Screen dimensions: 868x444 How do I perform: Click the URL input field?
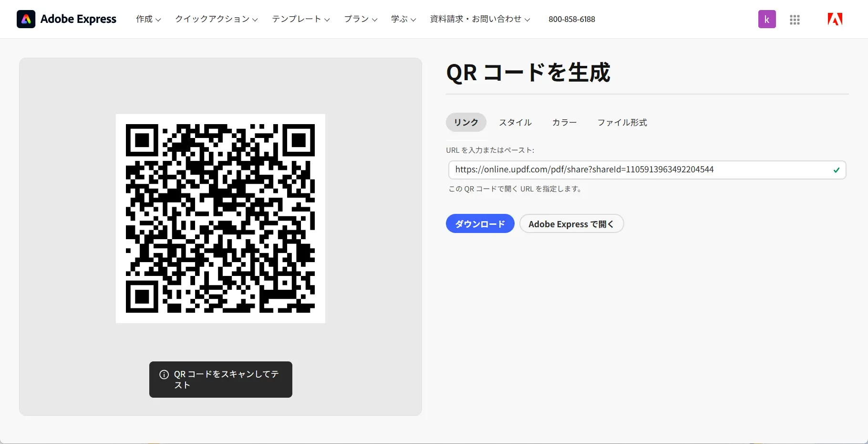[647, 170]
